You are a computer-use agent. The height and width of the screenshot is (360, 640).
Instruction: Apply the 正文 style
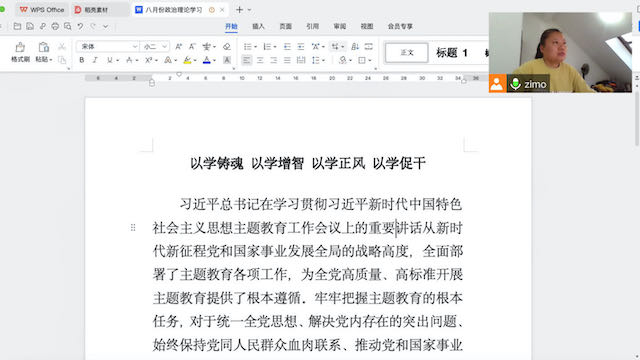pos(407,53)
